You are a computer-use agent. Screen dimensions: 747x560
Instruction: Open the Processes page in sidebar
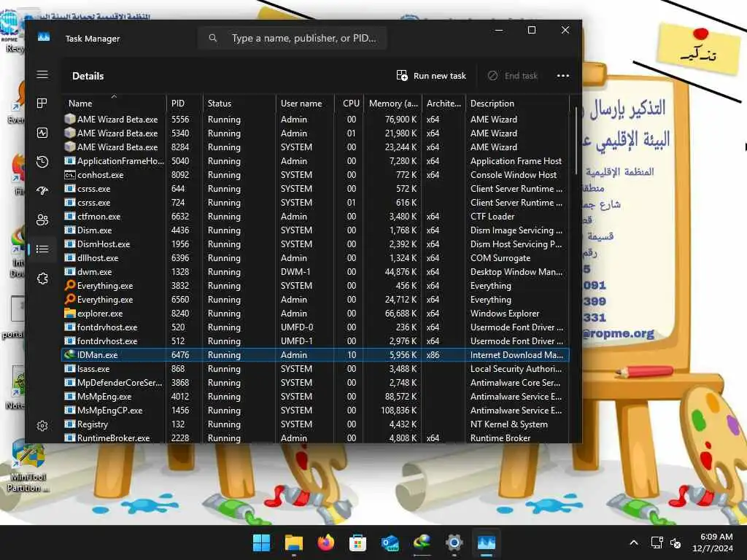pos(42,104)
